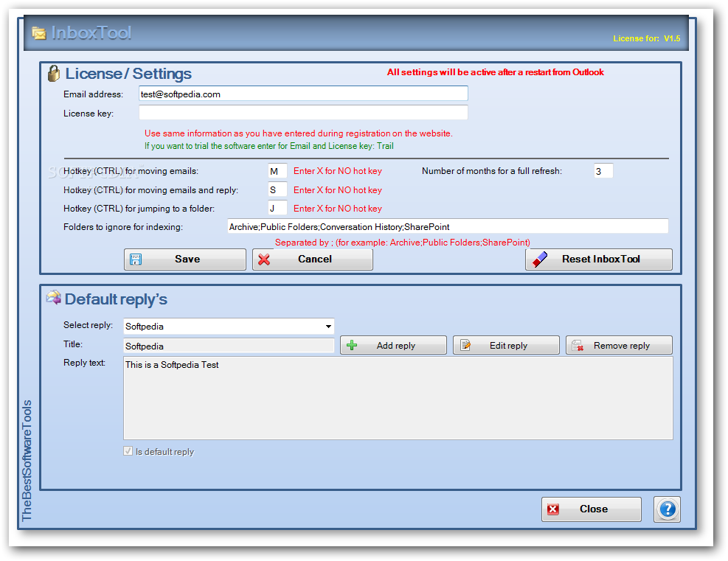This screenshot has height=561, width=728.
Task: Click the 'Enter X for NO hot key' hint beside J
Action: click(x=338, y=209)
